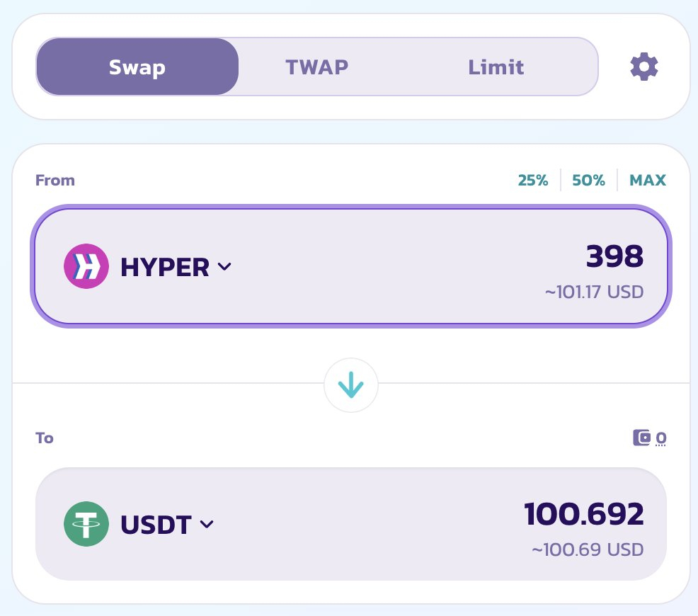Select 50% of the From balance

coord(588,181)
